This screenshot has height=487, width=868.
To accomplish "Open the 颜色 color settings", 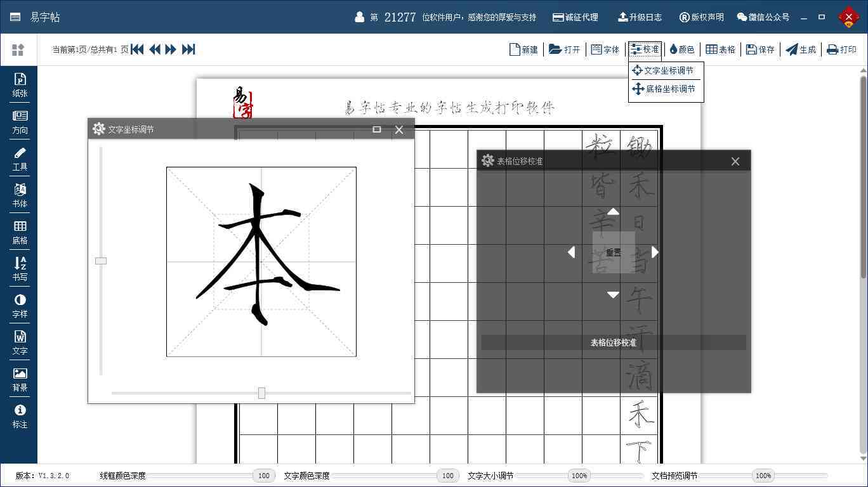I will (682, 49).
